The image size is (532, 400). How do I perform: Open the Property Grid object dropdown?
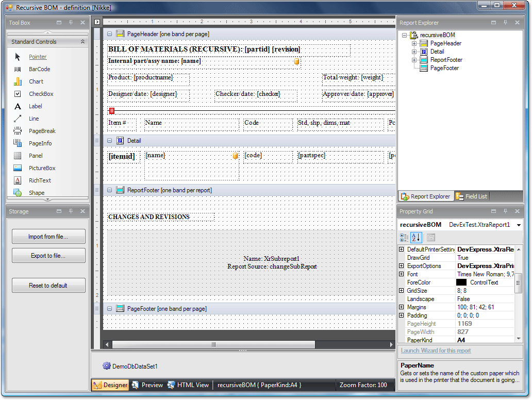tap(519, 225)
